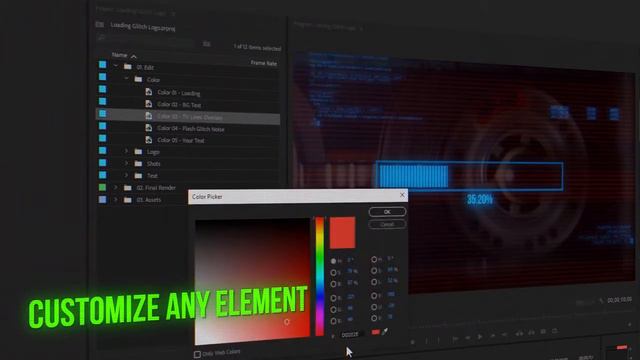Click the lavender label square of 03. Assets

(102, 200)
